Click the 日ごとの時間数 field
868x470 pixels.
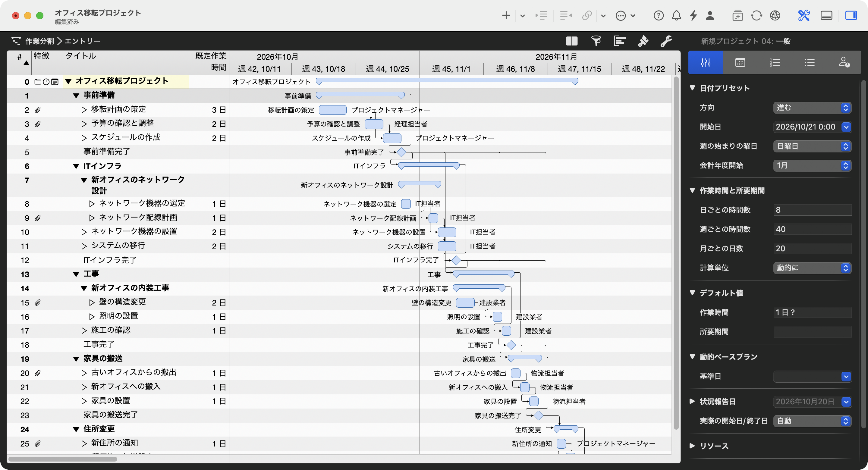[x=813, y=210]
